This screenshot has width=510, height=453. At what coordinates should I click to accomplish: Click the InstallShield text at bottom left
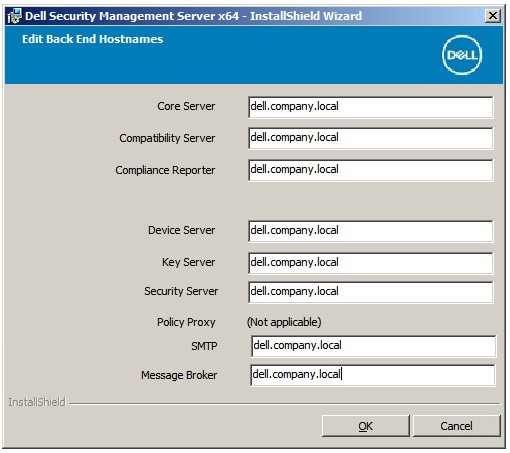[x=37, y=402]
